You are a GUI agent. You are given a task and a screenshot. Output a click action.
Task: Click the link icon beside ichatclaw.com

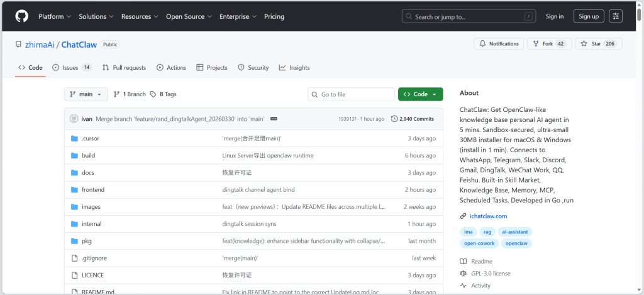(x=464, y=216)
